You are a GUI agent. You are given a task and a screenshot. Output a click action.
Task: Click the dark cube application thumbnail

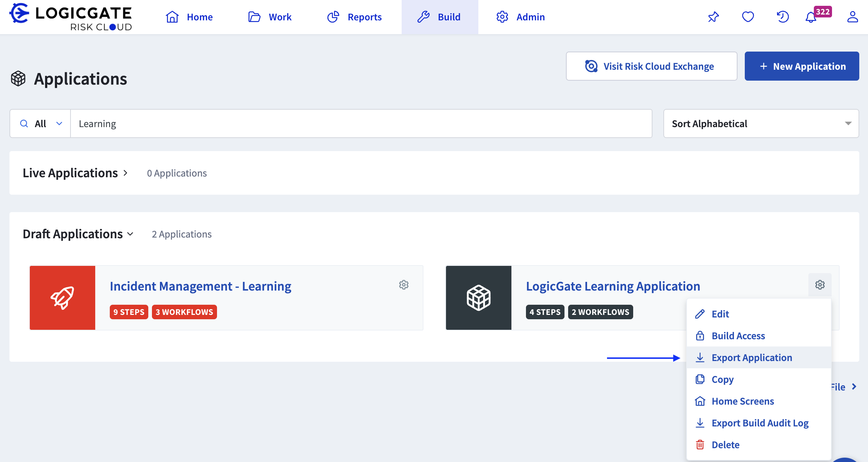tap(478, 298)
